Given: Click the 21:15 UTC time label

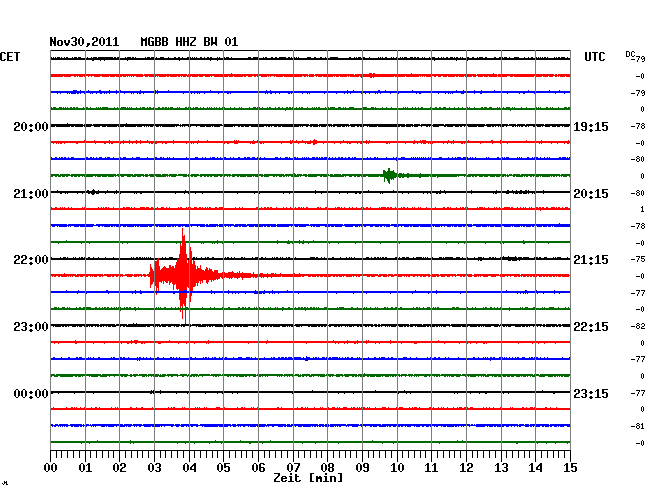Looking at the screenshot, I should [x=591, y=260].
